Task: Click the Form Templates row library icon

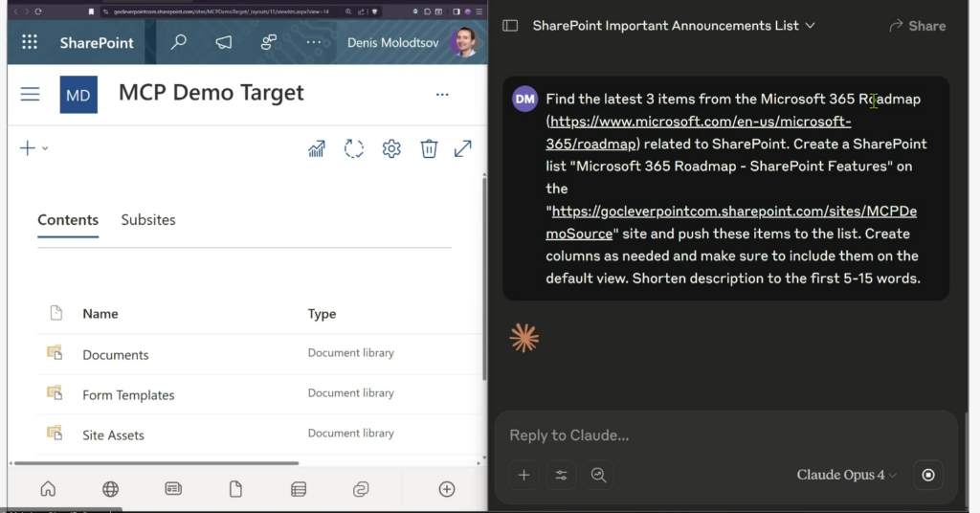Action: (x=55, y=393)
